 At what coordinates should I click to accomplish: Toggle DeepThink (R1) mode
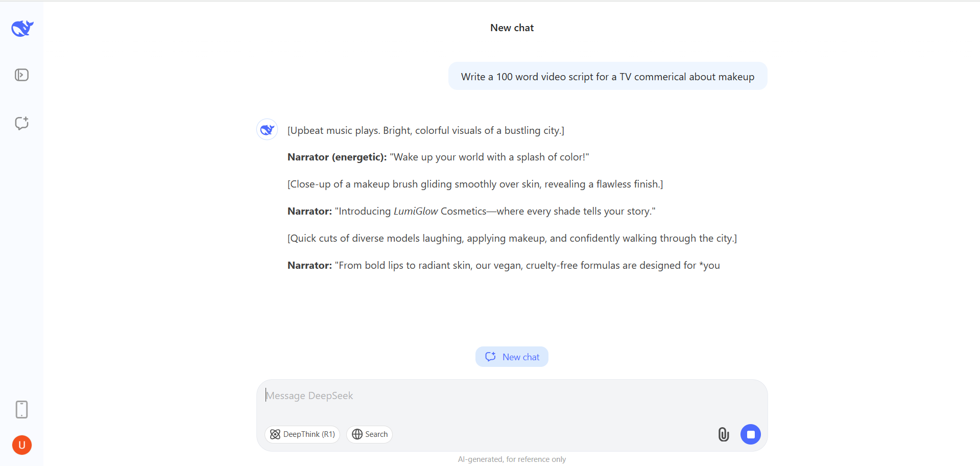(x=302, y=434)
